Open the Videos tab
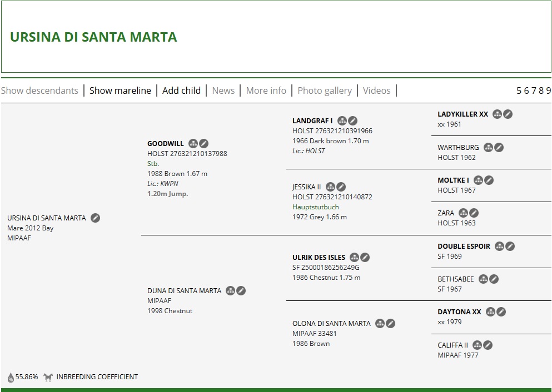Screen dimensions: 552x392 pos(377,91)
